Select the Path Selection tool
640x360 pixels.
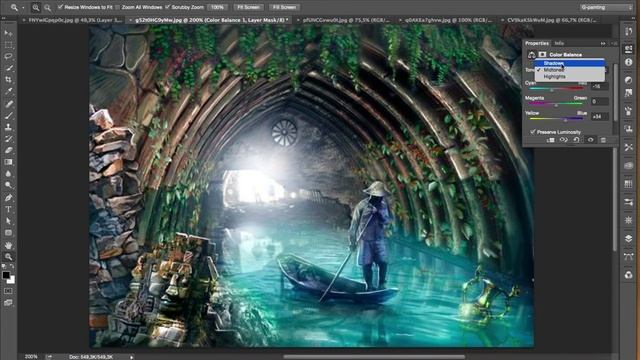[8, 221]
